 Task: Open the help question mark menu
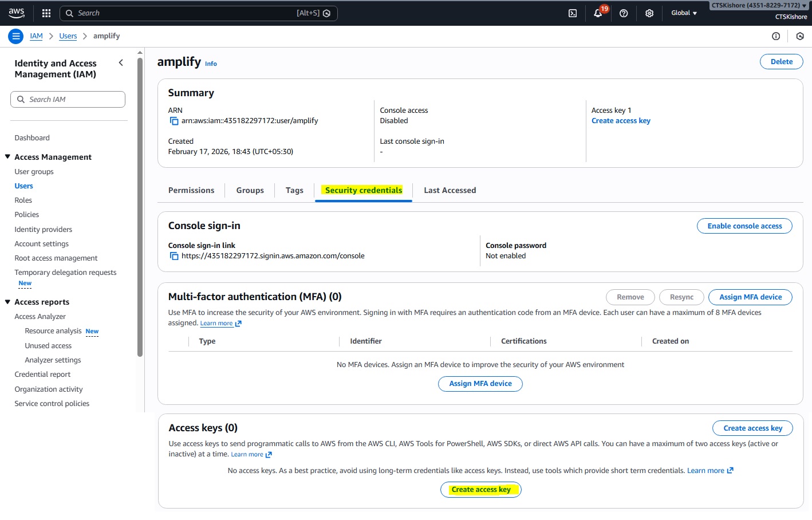point(624,13)
